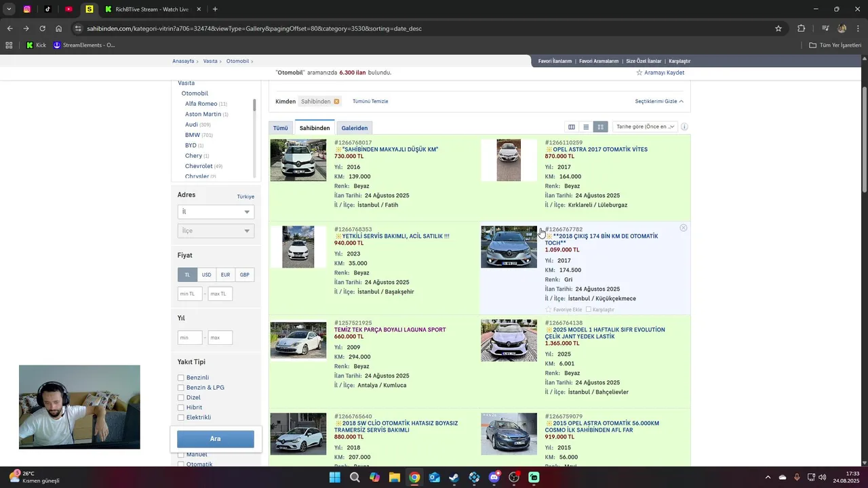Reload the page with the refresh icon

42,28
